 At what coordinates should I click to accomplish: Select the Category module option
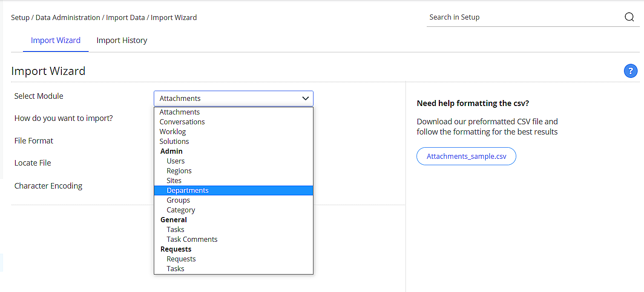(181, 210)
